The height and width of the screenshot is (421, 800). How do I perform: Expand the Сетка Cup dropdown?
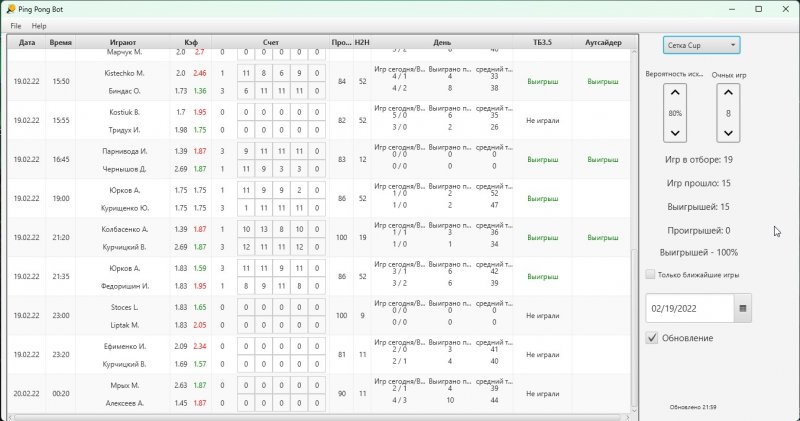[x=701, y=45]
